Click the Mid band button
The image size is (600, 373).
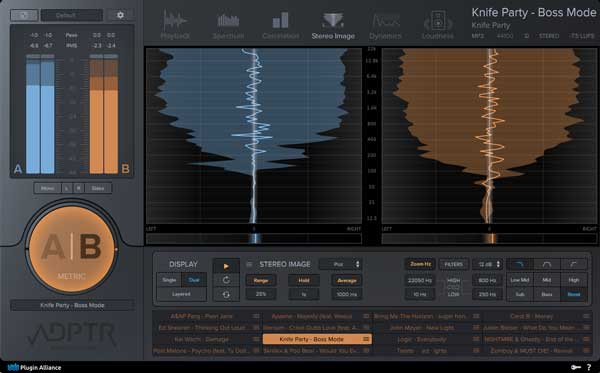546,280
